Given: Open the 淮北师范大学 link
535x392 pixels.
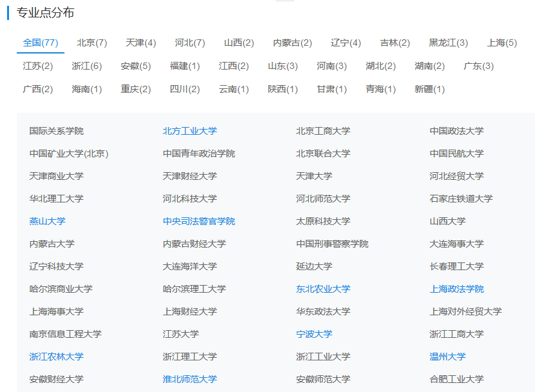Looking at the screenshot, I should tap(190, 379).
